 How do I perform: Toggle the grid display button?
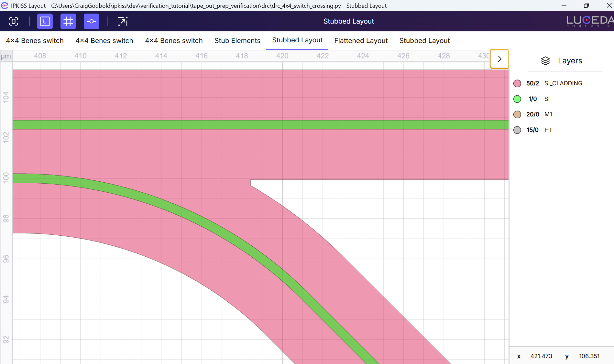click(68, 21)
